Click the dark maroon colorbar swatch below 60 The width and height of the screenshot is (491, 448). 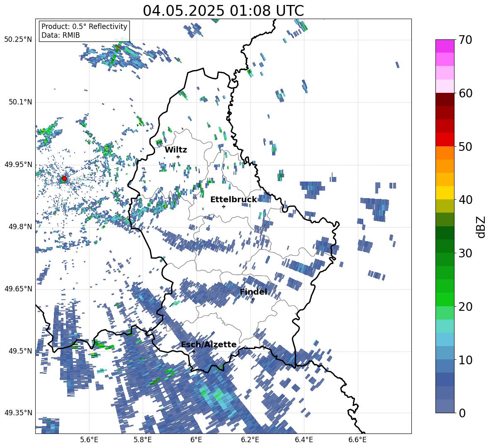[445, 99]
